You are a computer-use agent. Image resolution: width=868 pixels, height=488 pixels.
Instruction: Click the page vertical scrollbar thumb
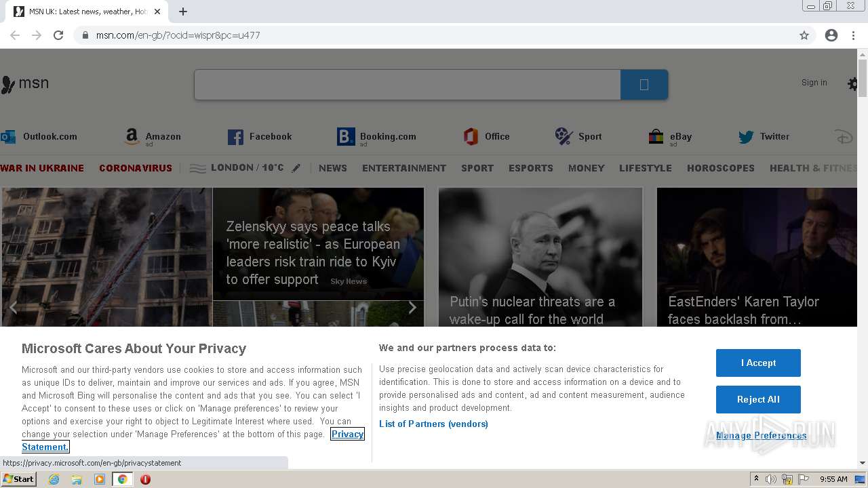[x=863, y=78]
